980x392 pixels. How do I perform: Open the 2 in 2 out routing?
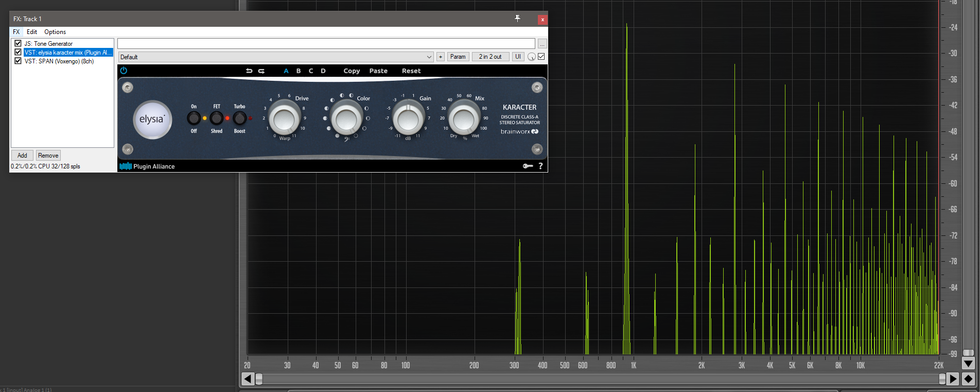point(490,57)
